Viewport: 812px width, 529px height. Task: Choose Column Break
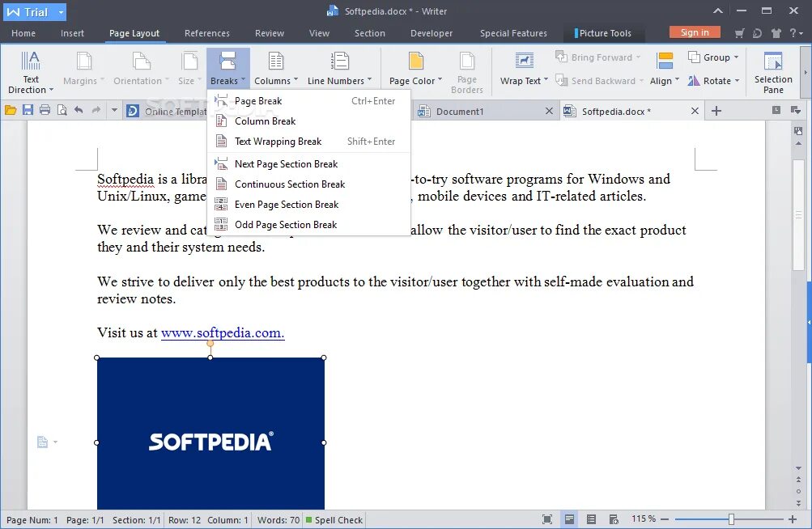pyautogui.click(x=308, y=121)
